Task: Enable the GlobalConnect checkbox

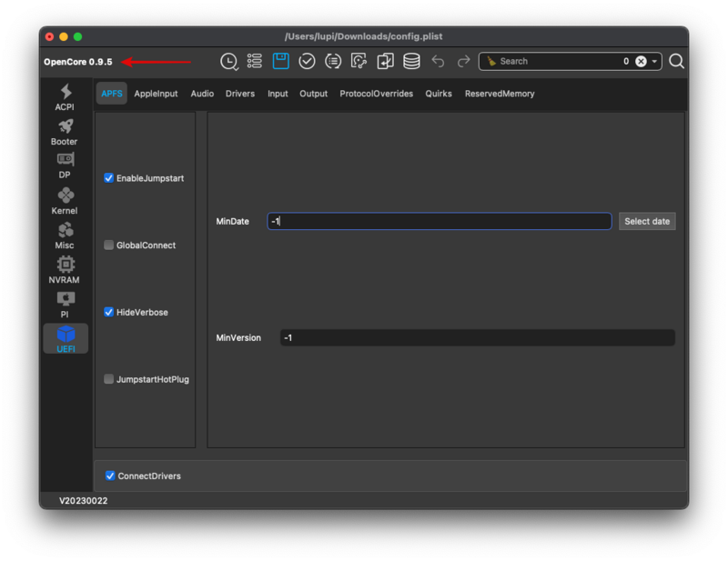Action: [x=109, y=245]
